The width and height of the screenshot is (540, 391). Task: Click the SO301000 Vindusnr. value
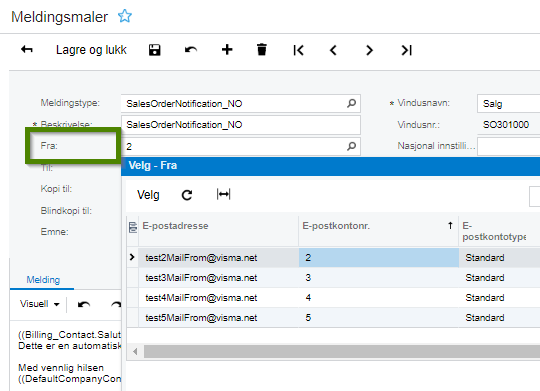pyautogui.click(x=506, y=125)
